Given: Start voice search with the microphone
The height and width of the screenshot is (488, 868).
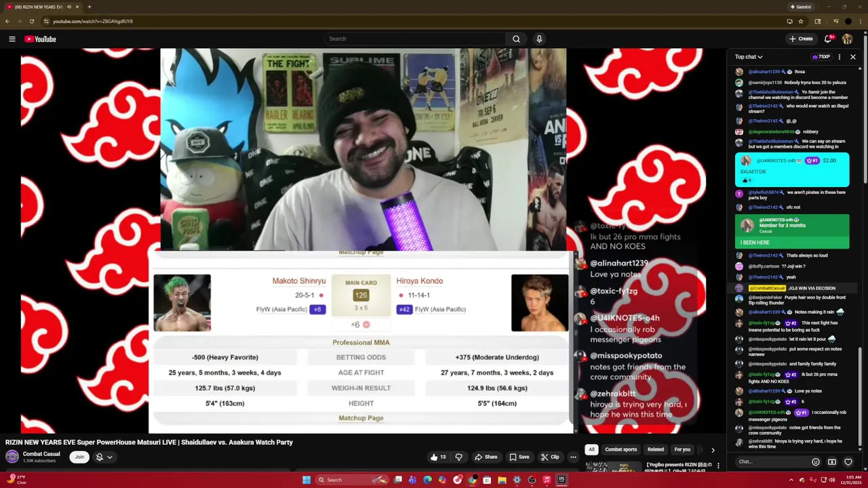Looking at the screenshot, I should (x=539, y=39).
